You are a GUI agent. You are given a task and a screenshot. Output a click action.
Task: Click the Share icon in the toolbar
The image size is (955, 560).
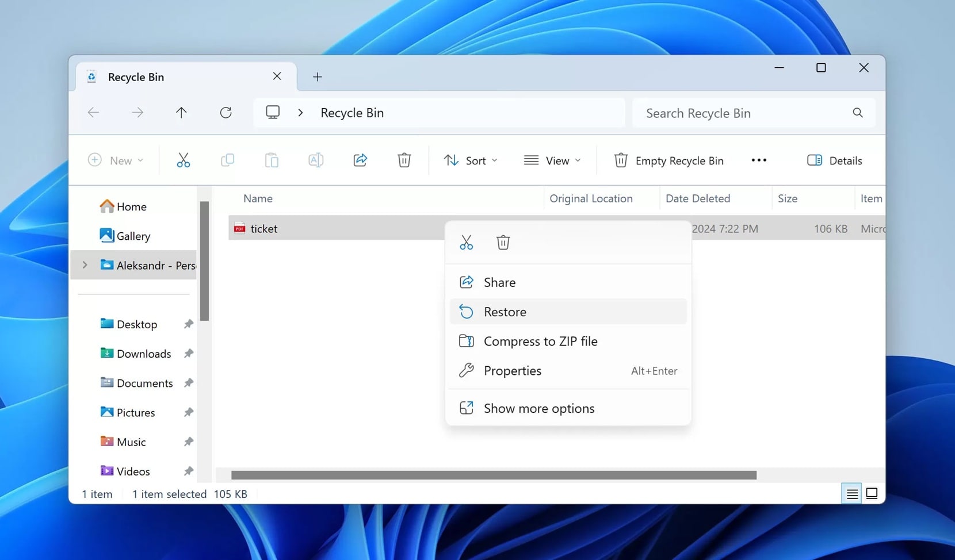point(360,160)
